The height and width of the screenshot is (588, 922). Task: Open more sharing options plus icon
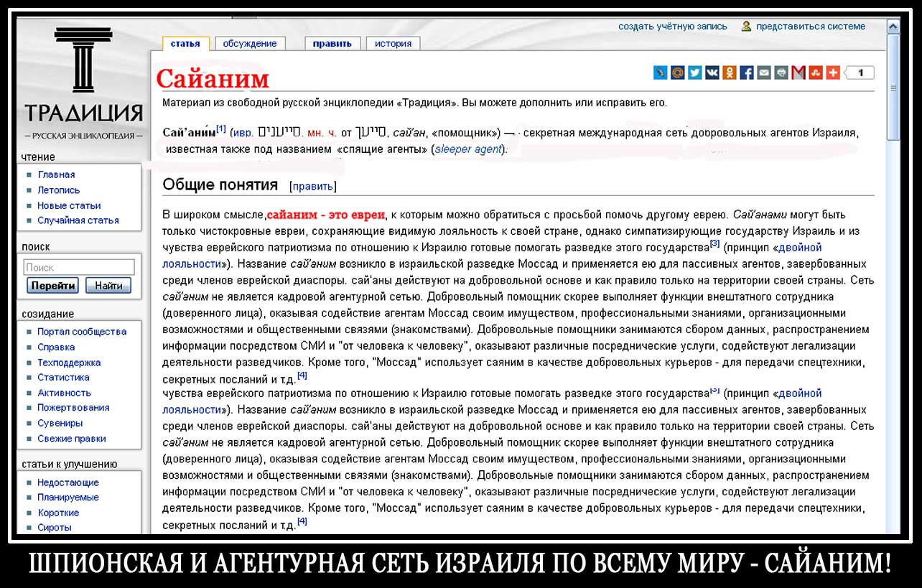point(832,73)
